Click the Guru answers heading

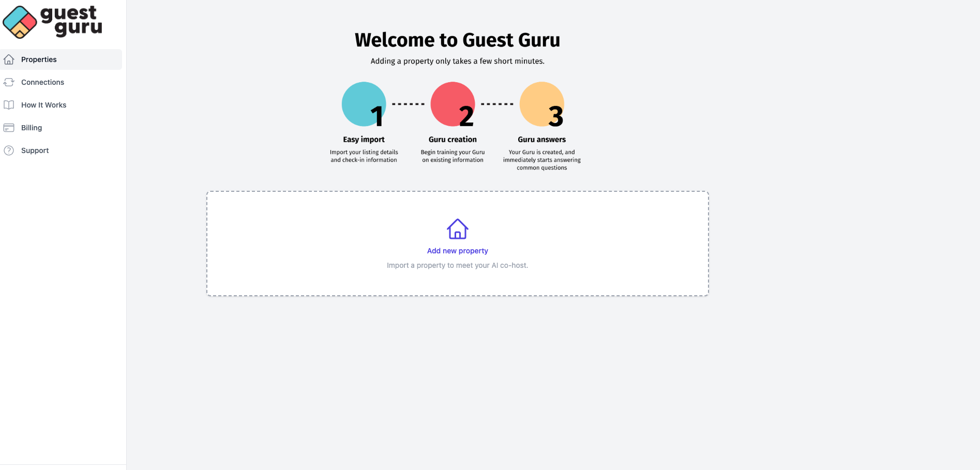pyautogui.click(x=542, y=140)
